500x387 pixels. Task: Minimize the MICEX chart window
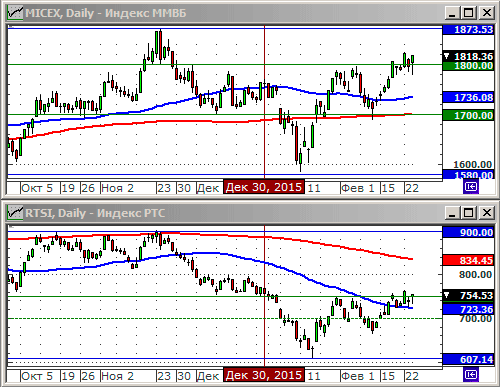452,13
